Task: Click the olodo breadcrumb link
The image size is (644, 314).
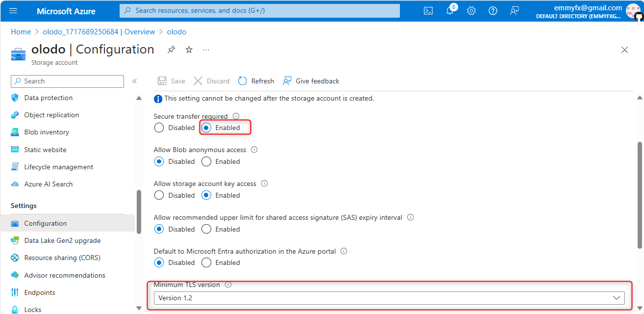Action: [176, 31]
